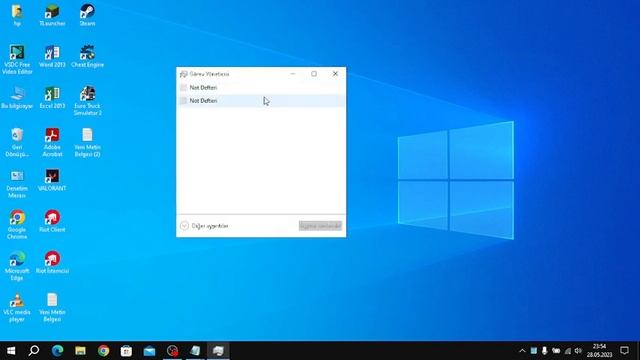Select the Excel 2013 desktop shortcut

coord(52,98)
